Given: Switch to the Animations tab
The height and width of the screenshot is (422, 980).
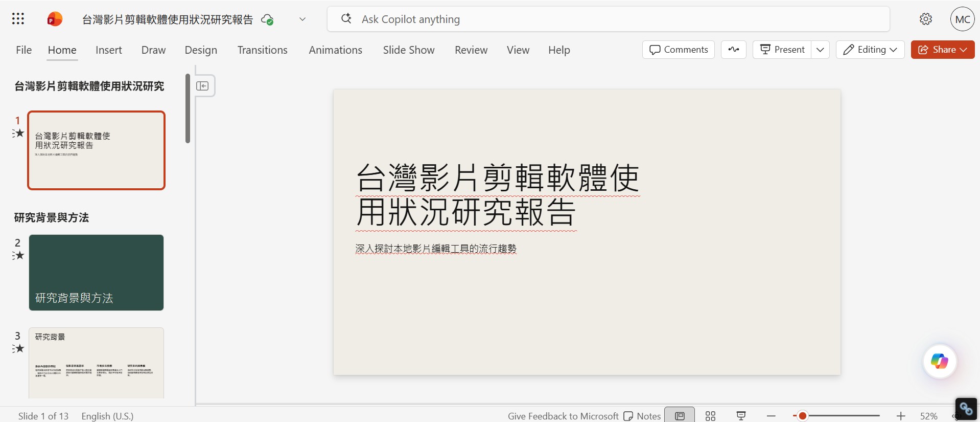Looking at the screenshot, I should tap(335, 50).
